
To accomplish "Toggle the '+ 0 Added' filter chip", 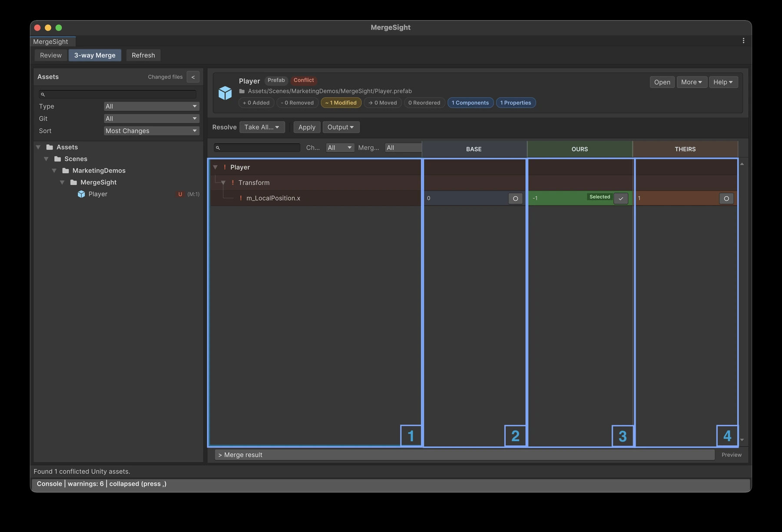I will click(256, 103).
